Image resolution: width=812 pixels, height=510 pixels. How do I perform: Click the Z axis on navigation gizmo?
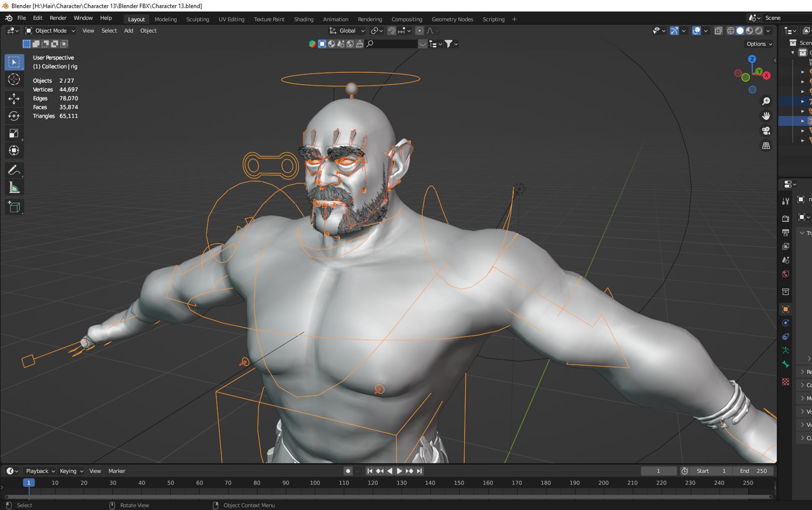tap(752, 59)
